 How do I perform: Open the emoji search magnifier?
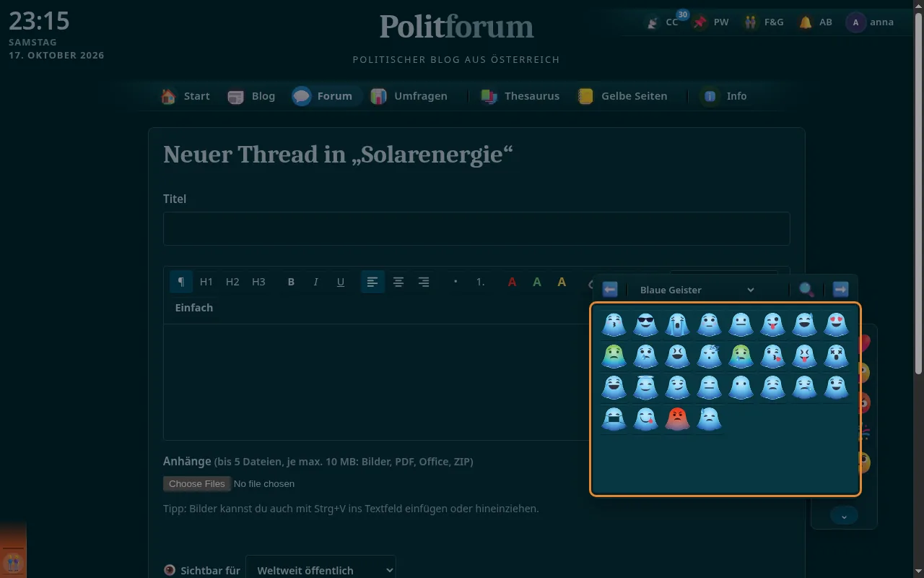(806, 290)
